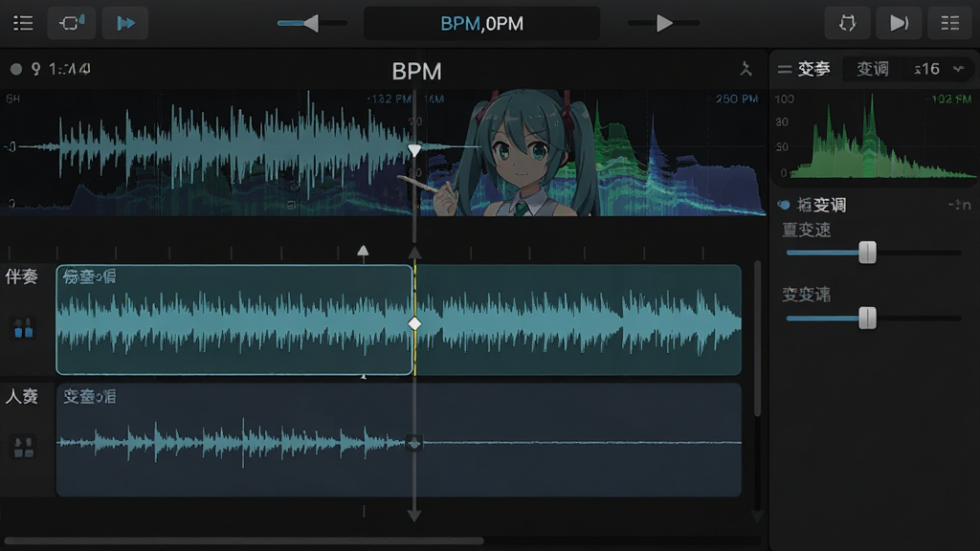Click the white playhead marker in overview waveform
The image size is (980, 551).
coord(414,150)
